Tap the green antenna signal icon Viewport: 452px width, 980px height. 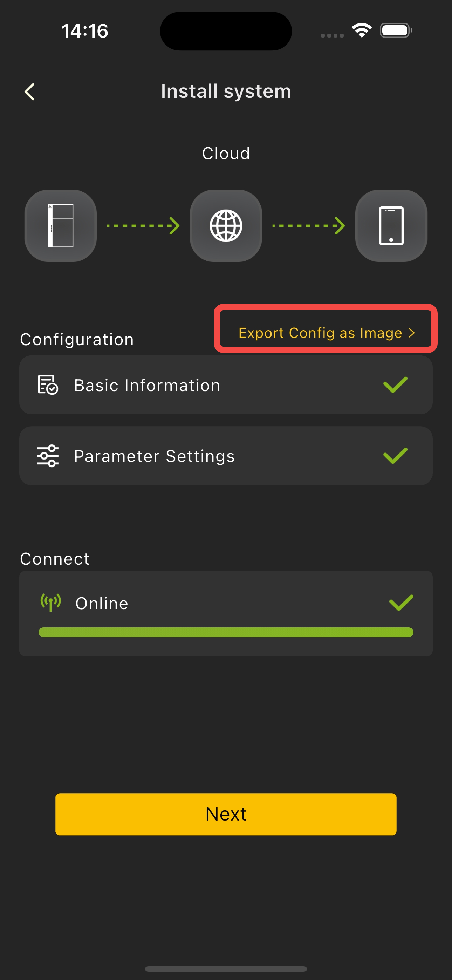click(x=51, y=603)
